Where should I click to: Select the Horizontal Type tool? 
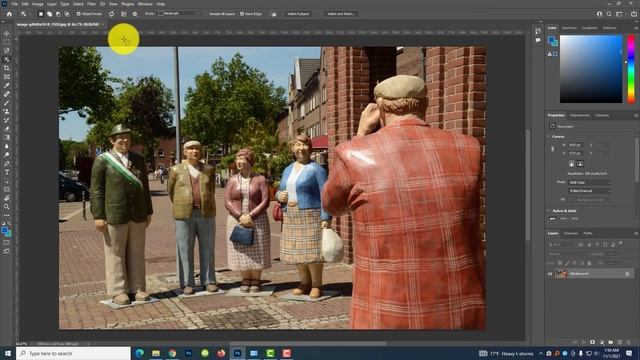pos(7,172)
